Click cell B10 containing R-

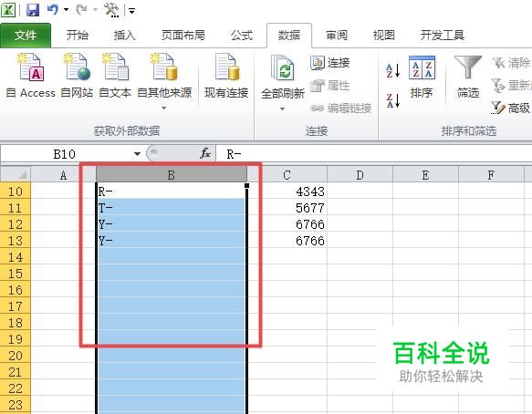point(172,191)
